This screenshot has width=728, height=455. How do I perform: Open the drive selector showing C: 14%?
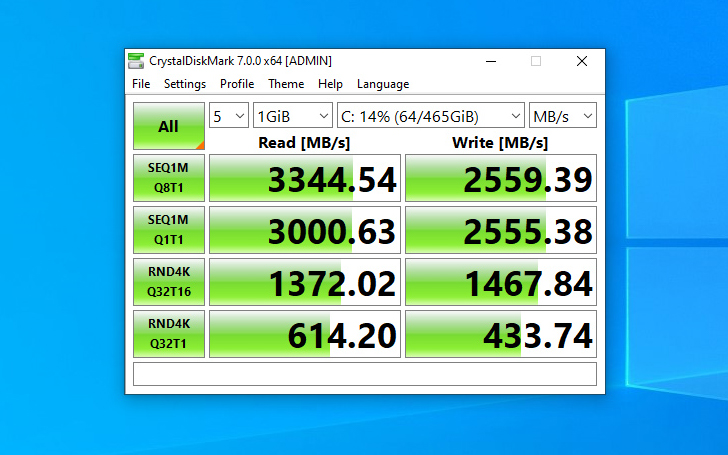pos(431,115)
